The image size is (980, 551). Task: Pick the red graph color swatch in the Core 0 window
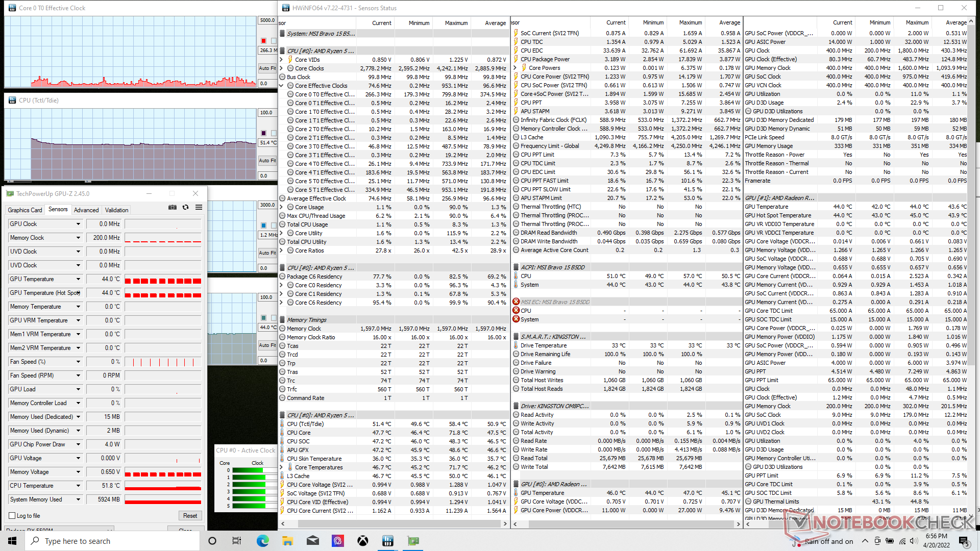pos(263,41)
